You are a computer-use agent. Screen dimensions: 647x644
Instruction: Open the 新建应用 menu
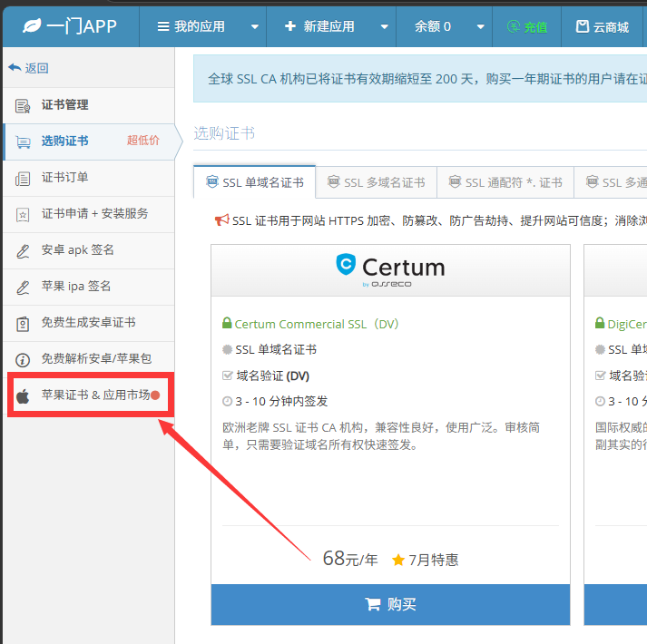click(331, 26)
